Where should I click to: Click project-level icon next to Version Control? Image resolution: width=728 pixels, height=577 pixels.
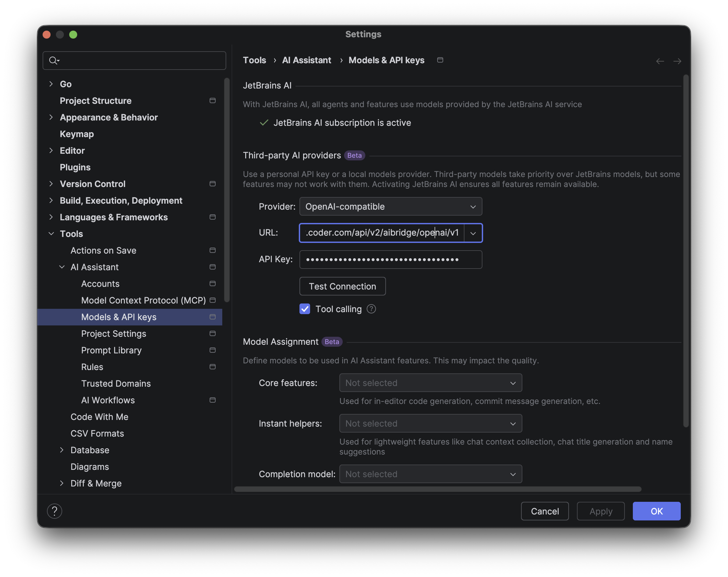point(212,184)
